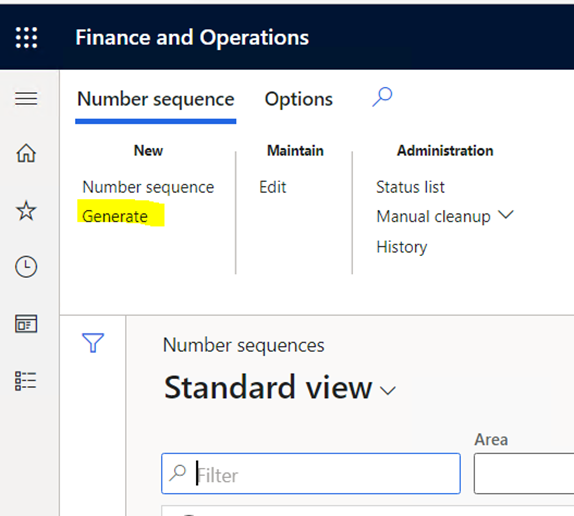Show the filter pane funnel icon
574x516 pixels.
tap(93, 343)
